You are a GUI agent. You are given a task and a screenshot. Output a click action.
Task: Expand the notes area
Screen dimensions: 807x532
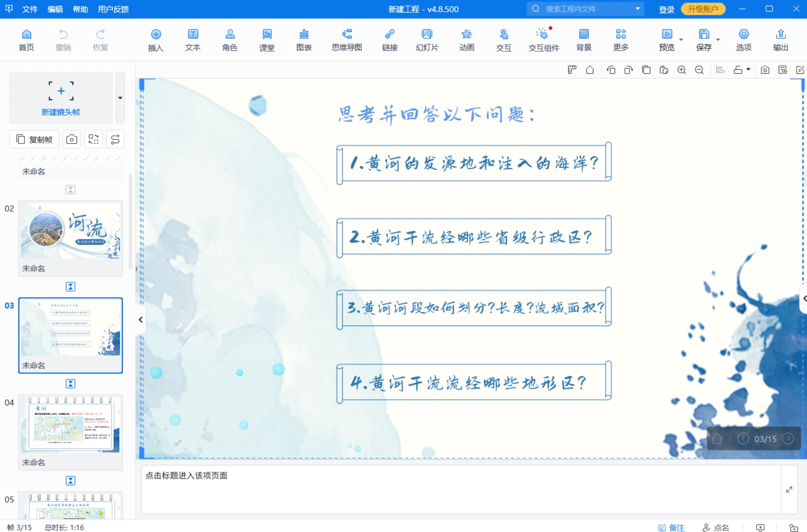click(789, 490)
